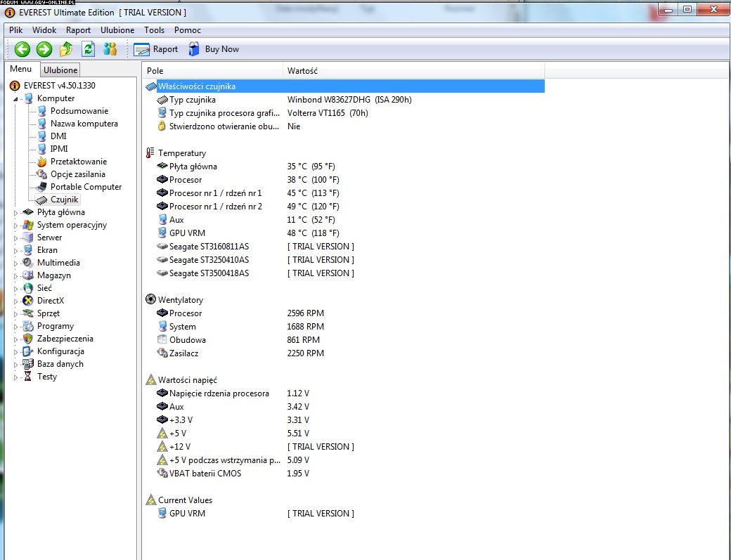Screen dimensions: 731x560
Task: Open the Pomoc menu
Action: (x=188, y=30)
